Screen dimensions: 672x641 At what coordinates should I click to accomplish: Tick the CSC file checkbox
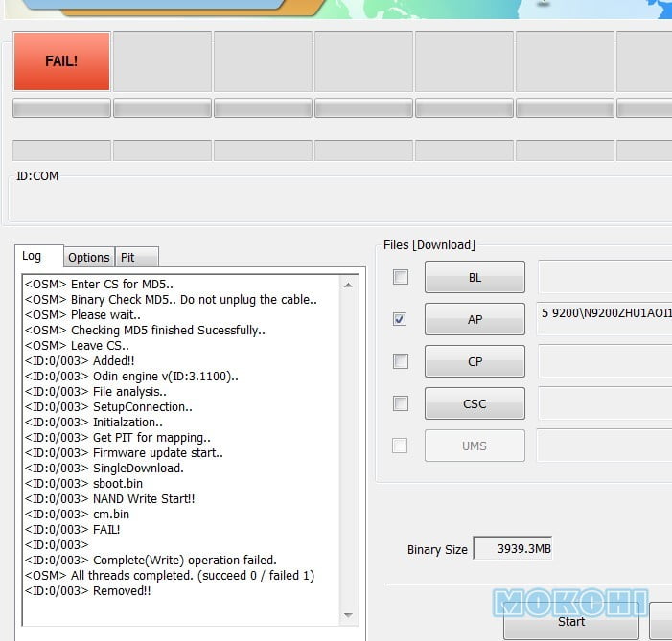tap(401, 403)
